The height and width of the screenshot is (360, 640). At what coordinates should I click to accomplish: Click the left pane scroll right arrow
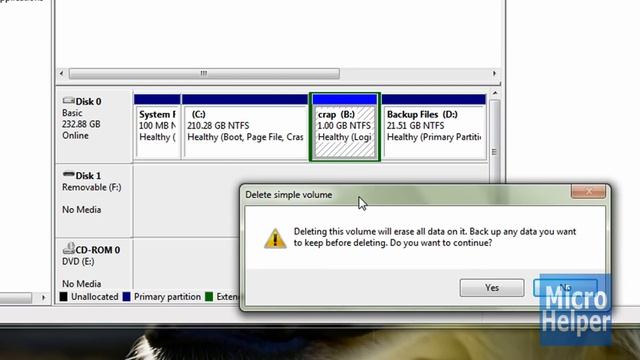[x=43, y=298]
